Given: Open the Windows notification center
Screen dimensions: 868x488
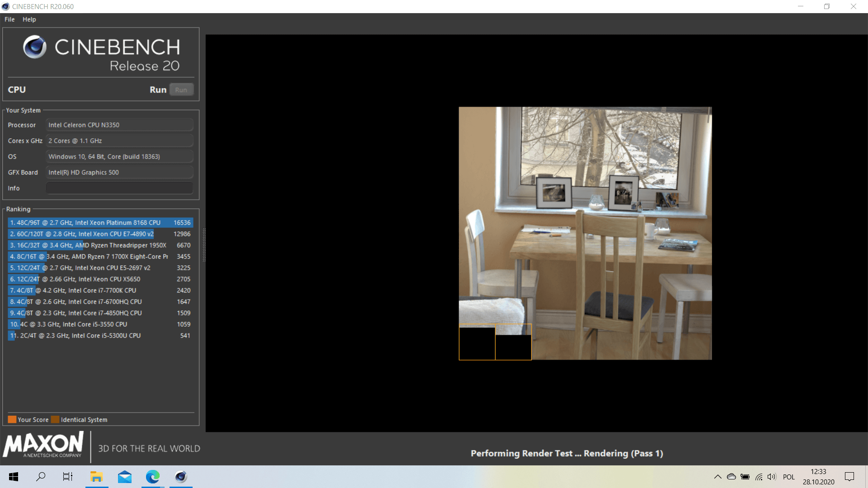Looking at the screenshot, I should click(849, 477).
